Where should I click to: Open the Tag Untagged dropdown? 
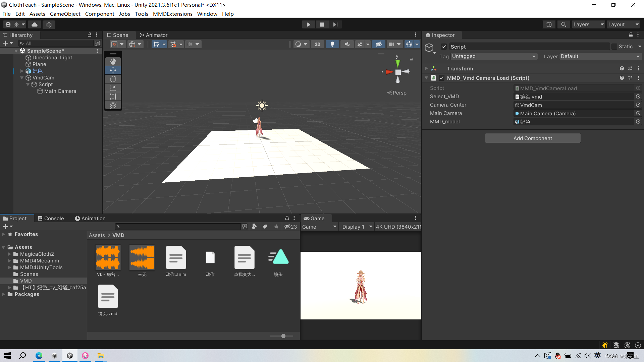[494, 56]
